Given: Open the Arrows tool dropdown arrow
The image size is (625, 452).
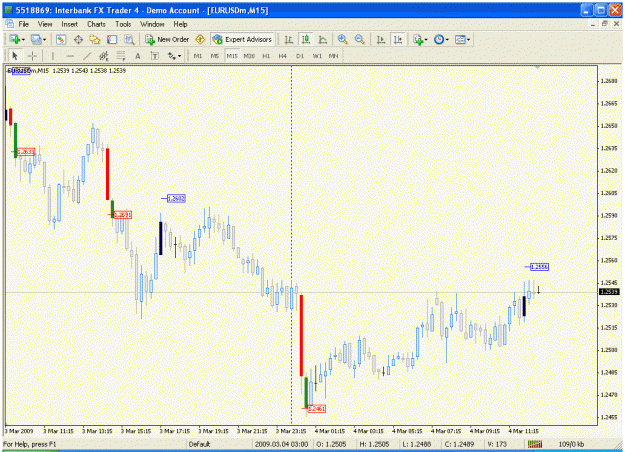Looking at the screenshot, I should (x=179, y=56).
